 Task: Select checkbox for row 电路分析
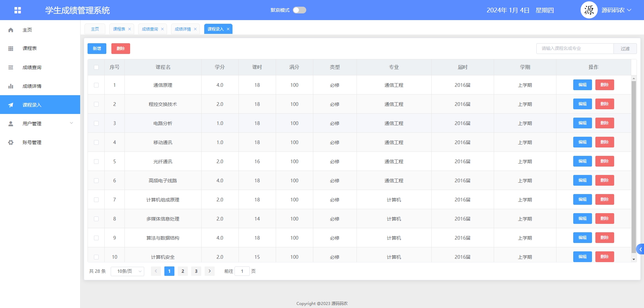pyautogui.click(x=96, y=123)
